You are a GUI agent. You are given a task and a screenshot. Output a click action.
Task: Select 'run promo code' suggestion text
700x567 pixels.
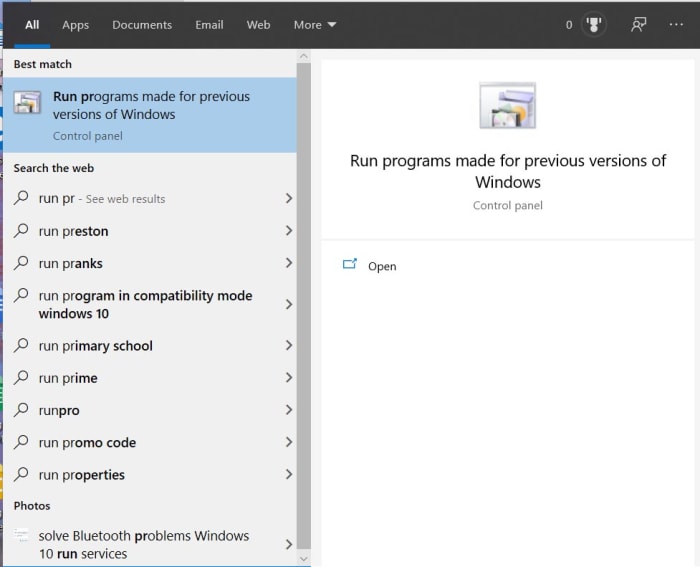88,442
